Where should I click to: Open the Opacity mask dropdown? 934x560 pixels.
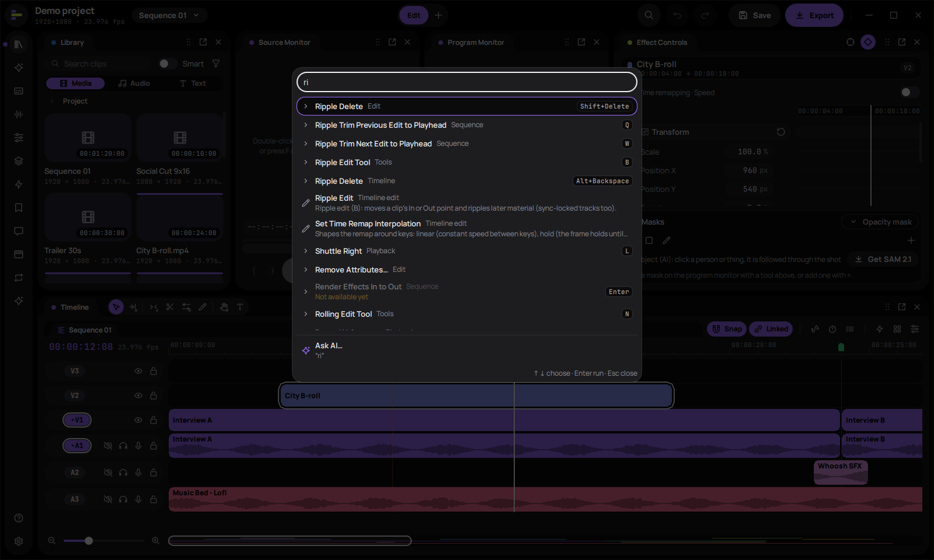pos(880,222)
